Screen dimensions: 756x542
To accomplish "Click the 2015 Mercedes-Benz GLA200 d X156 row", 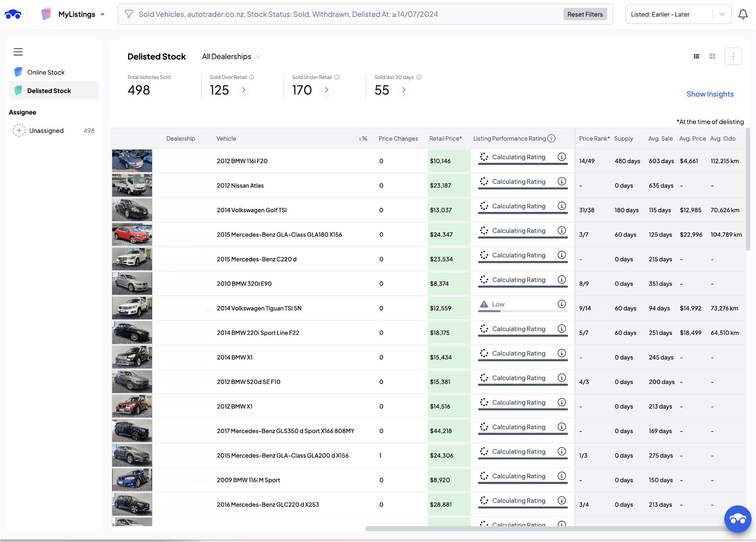I will 428,456.
